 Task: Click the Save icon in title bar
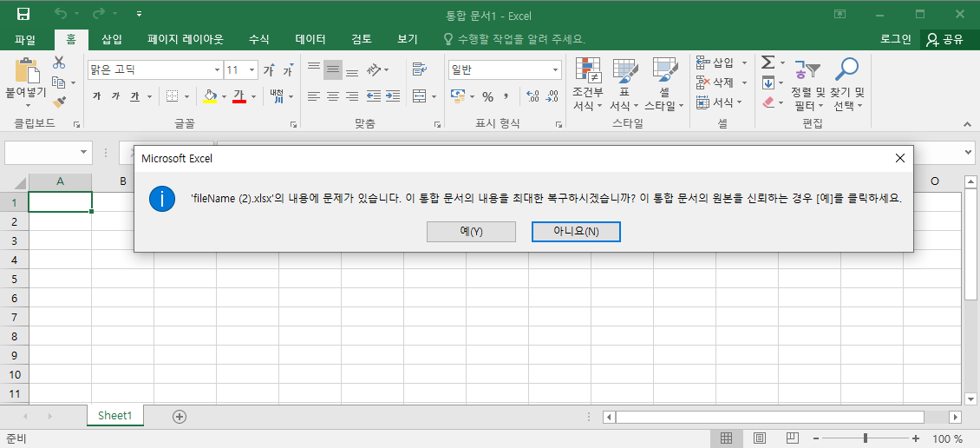click(23, 14)
